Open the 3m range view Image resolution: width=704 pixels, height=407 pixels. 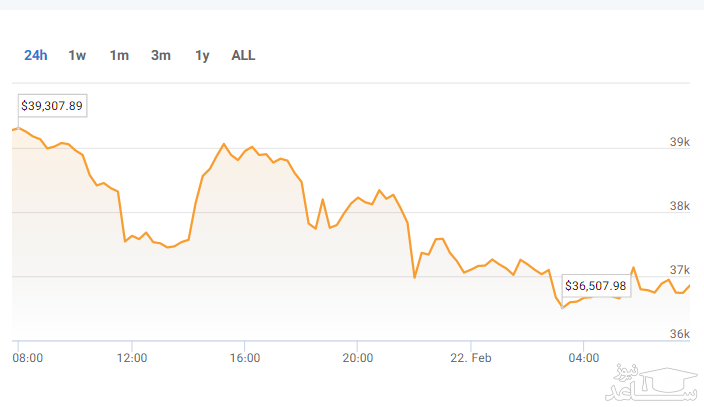click(160, 55)
